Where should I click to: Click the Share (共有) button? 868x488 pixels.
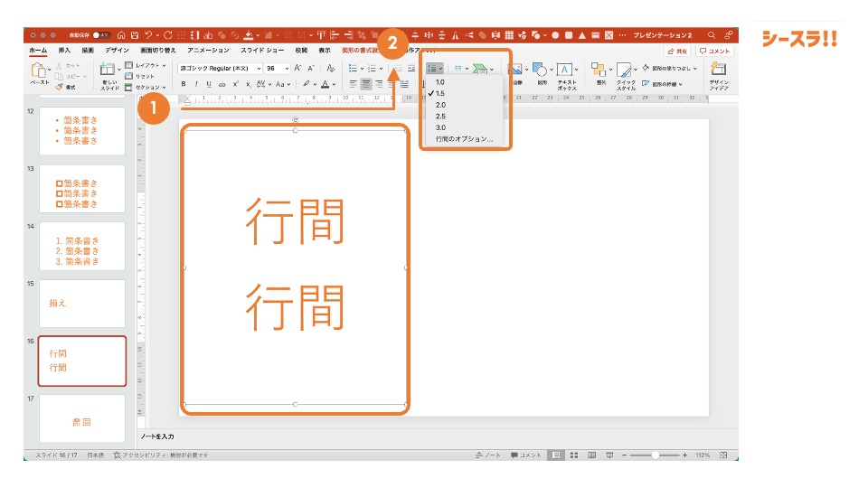pyautogui.click(x=677, y=51)
